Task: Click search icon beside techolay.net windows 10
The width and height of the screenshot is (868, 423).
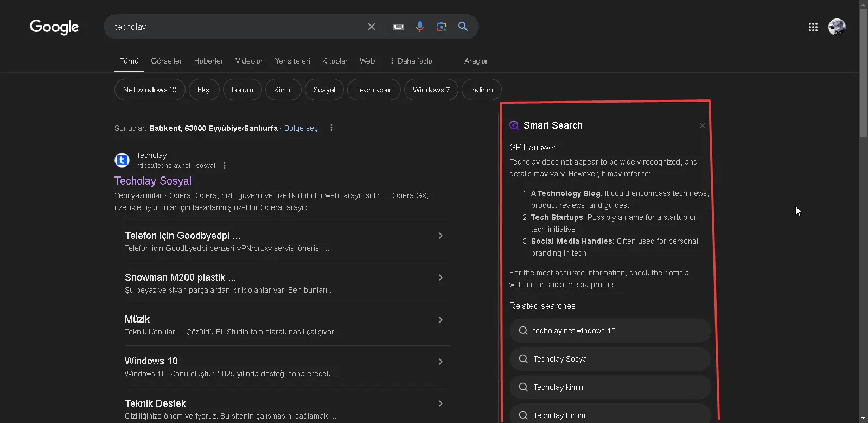Action: (x=523, y=331)
